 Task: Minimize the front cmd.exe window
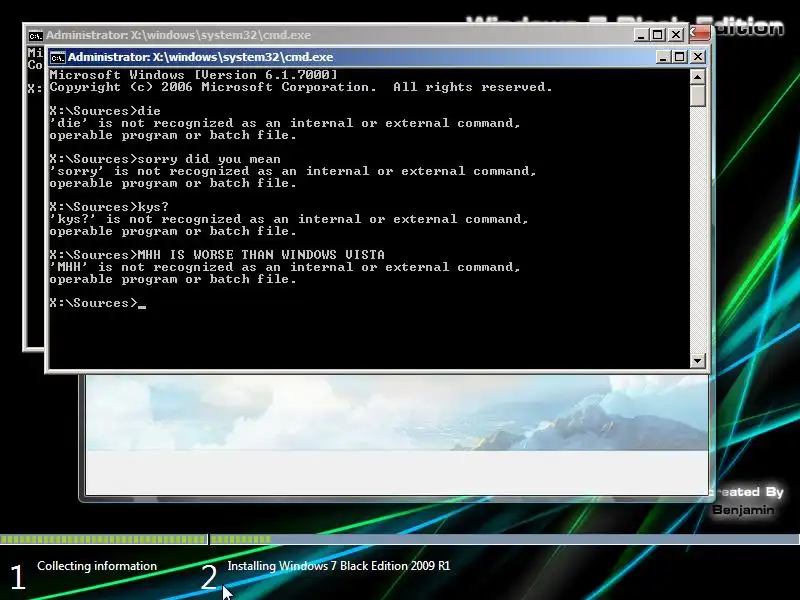(662, 57)
